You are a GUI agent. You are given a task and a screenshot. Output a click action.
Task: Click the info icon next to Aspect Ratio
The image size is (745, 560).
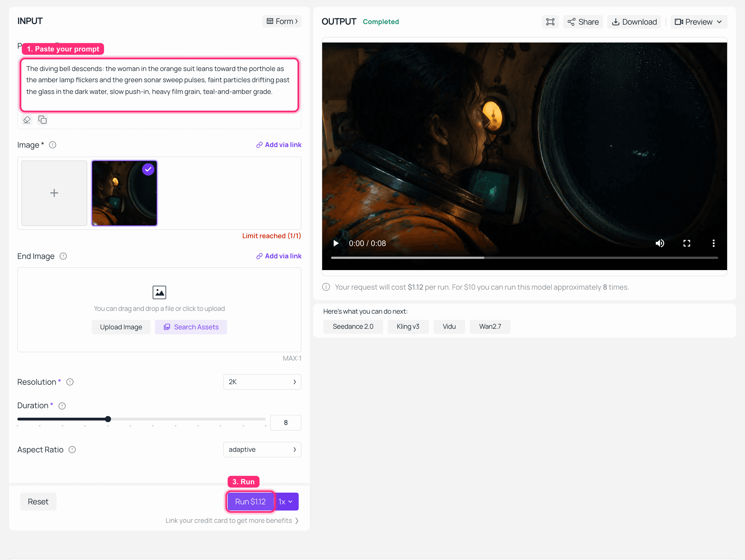click(x=72, y=450)
